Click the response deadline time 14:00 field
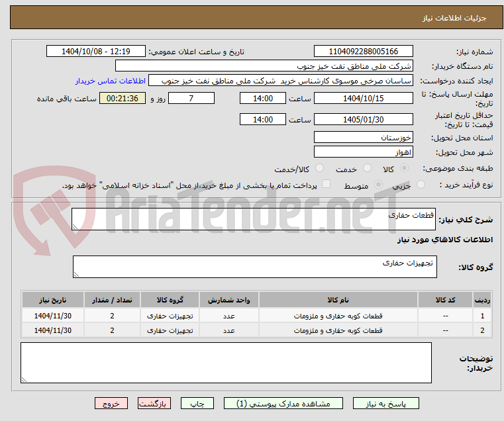The width and height of the screenshot is (504, 421). [x=263, y=99]
